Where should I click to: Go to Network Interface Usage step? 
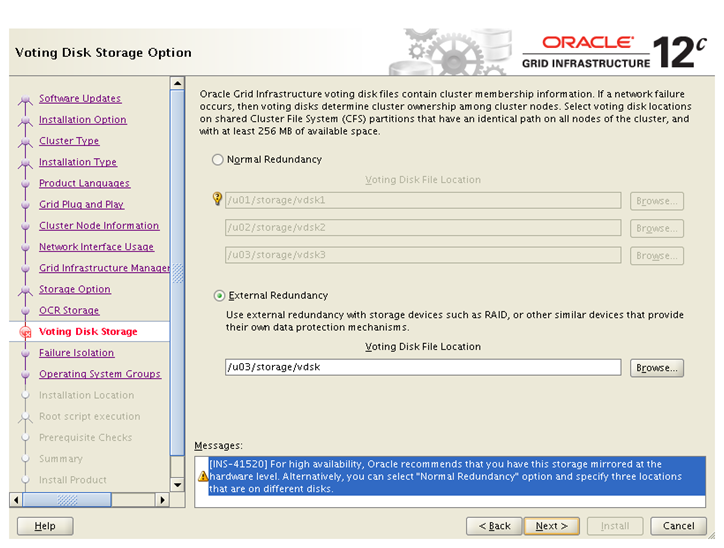(96, 247)
